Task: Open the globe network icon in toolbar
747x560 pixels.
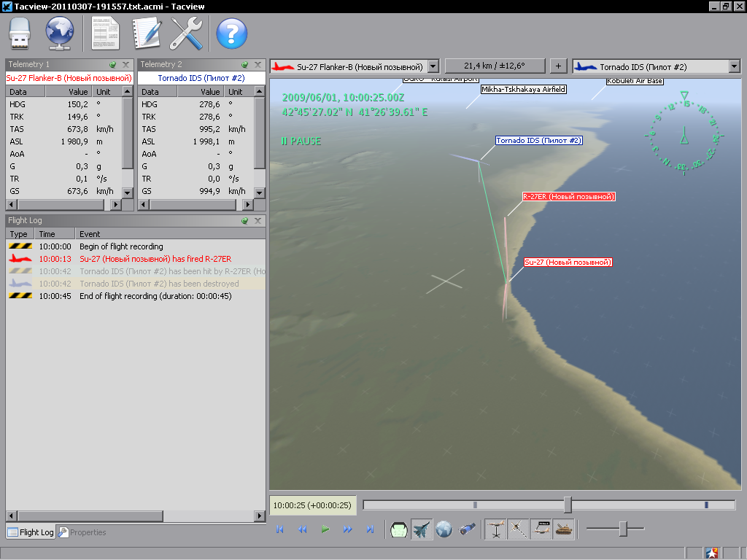Action: coord(60,34)
